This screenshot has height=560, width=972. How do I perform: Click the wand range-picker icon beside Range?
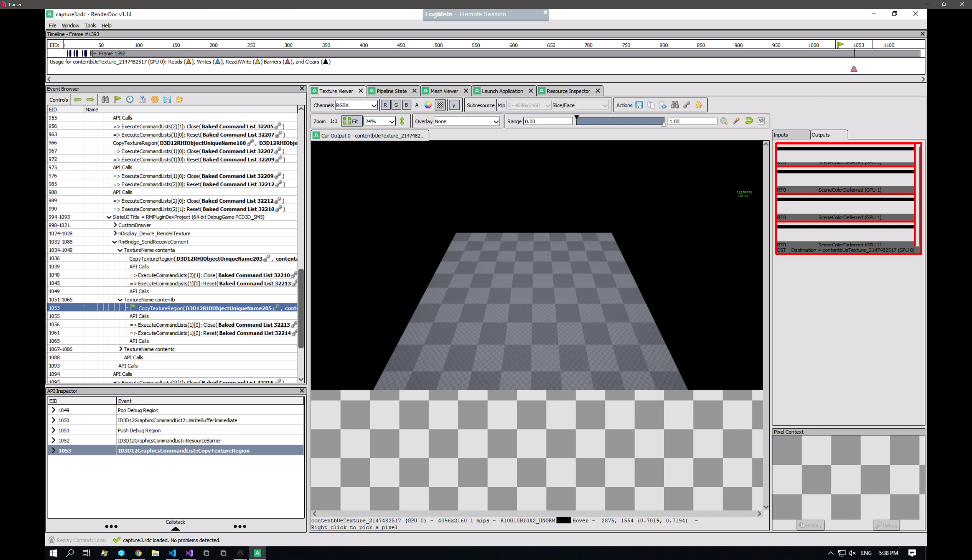click(x=736, y=121)
